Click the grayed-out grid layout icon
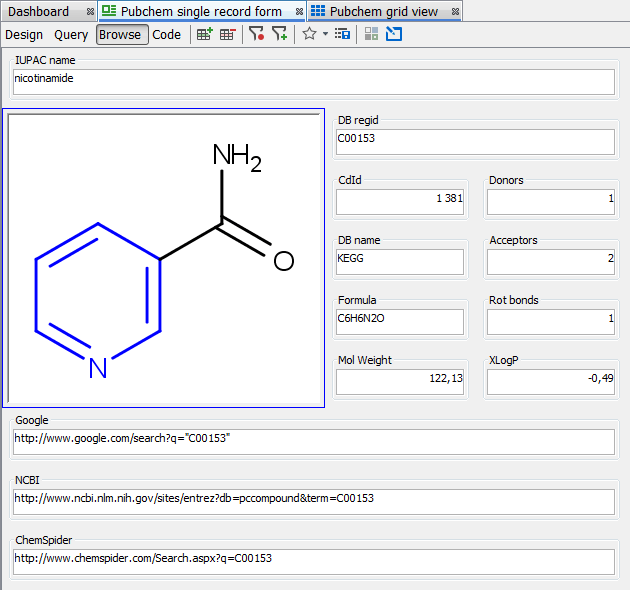The image size is (630, 590). pos(371,34)
